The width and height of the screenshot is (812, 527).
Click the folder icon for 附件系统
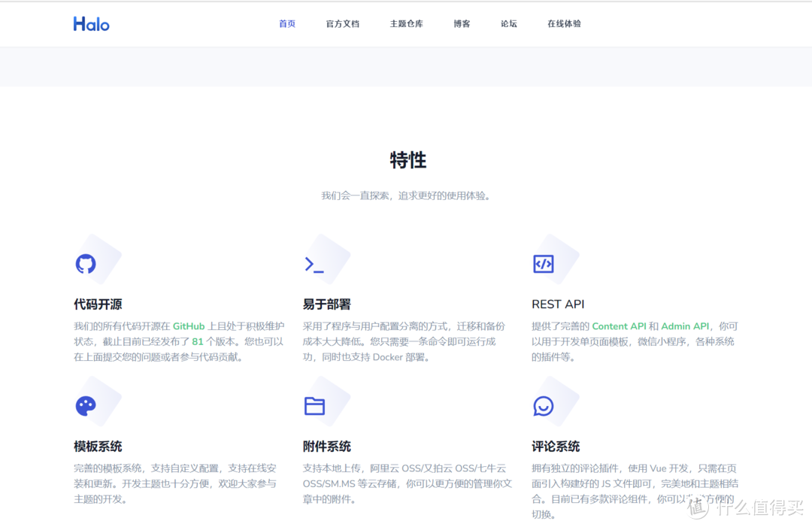pos(314,406)
